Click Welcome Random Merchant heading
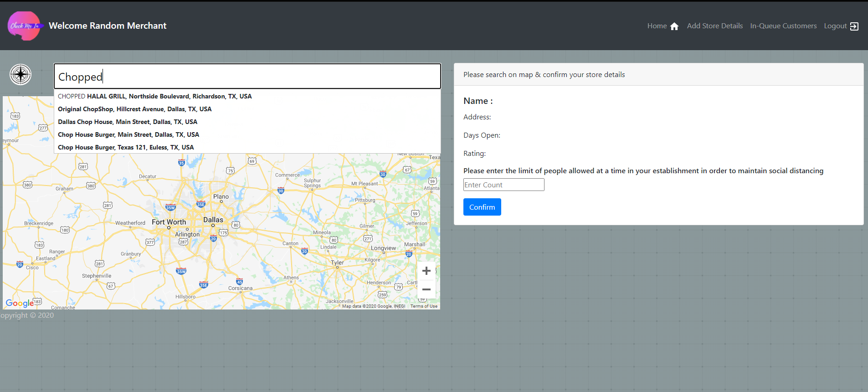This screenshot has height=392, width=868. 108,26
